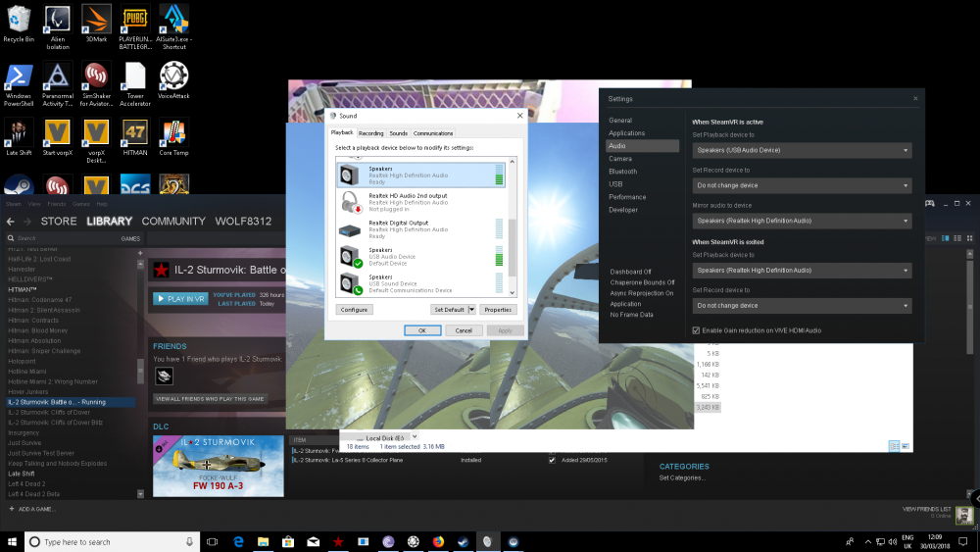Click the Type here to search box

[113, 541]
